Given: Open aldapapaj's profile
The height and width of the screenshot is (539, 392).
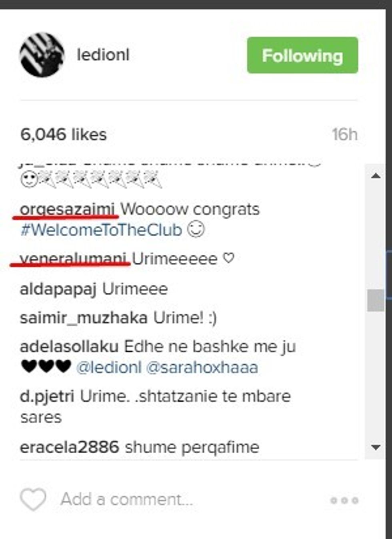Looking at the screenshot, I should point(58,289).
